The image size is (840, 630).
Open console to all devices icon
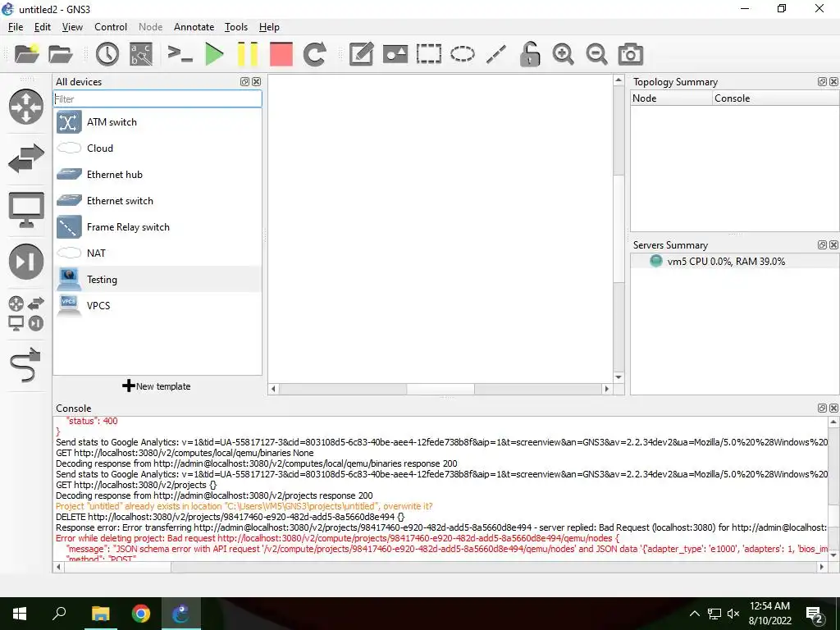[180, 54]
